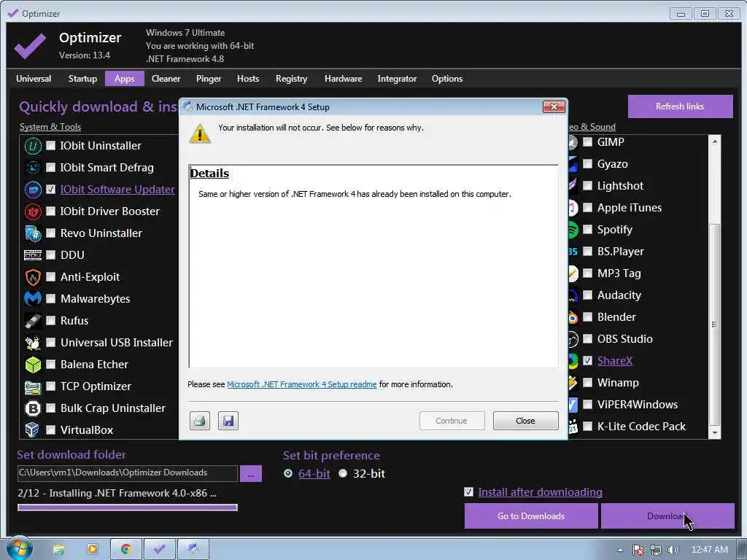This screenshot has width=747, height=560.
Task: Click the Refresh links button
Action: 680,106
